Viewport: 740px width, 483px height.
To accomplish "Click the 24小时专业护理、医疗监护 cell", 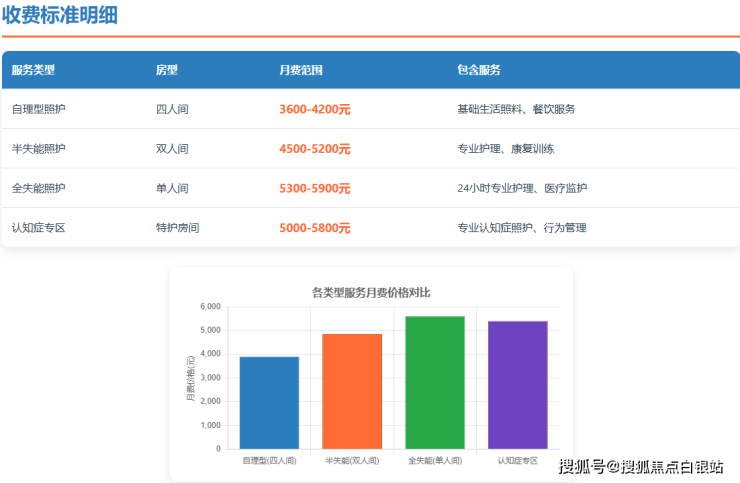I will 522,188.
